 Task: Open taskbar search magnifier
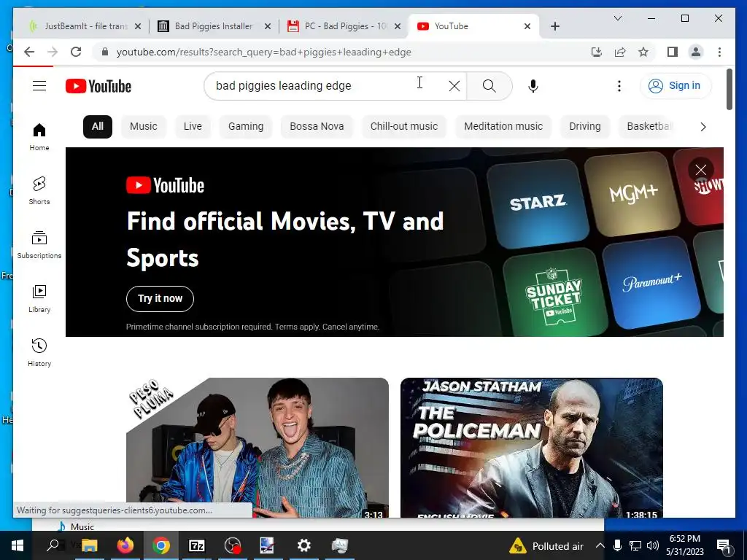click(x=53, y=545)
